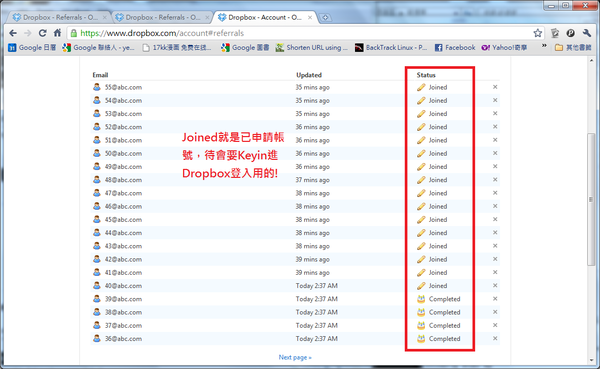The width and height of the screenshot is (600, 369).
Task: Select the 44@abc.com email text
Action: coord(123,233)
